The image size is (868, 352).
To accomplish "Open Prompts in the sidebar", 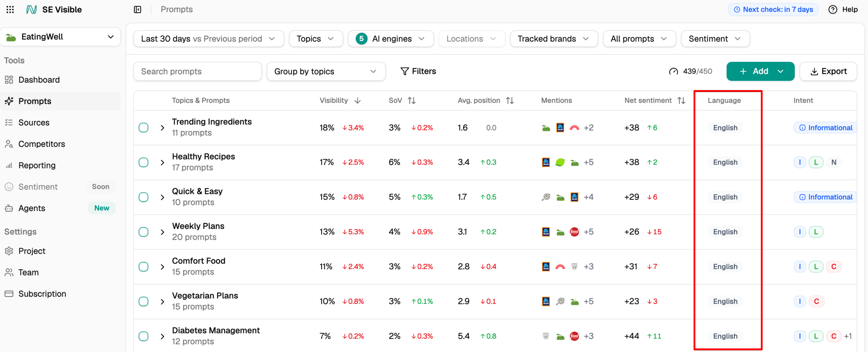I will (x=60, y=101).
